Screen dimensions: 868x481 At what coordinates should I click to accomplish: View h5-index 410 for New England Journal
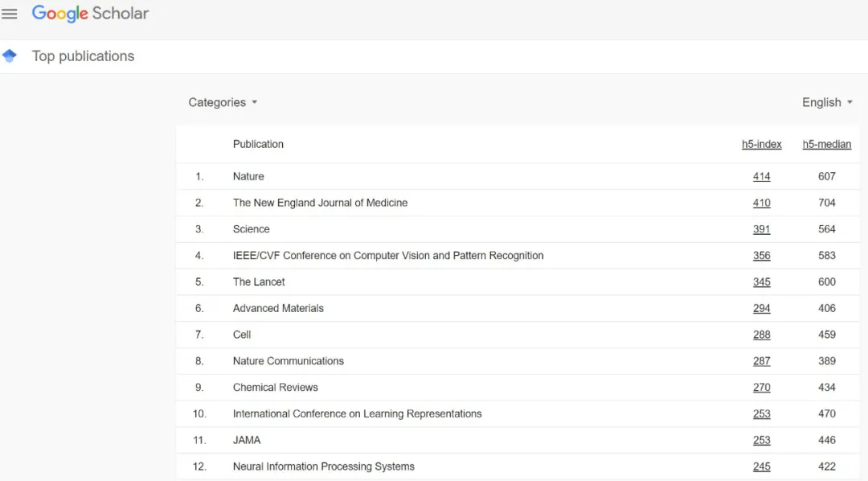(761, 203)
